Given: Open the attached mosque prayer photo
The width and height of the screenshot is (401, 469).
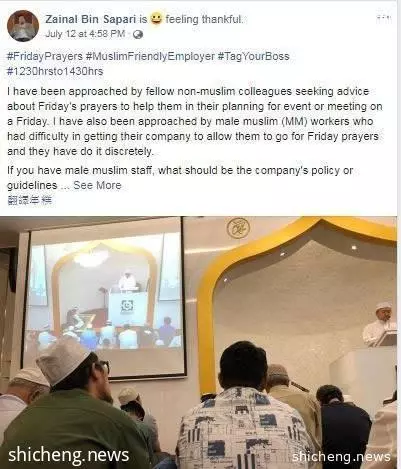Looking at the screenshot, I should 199,343.
